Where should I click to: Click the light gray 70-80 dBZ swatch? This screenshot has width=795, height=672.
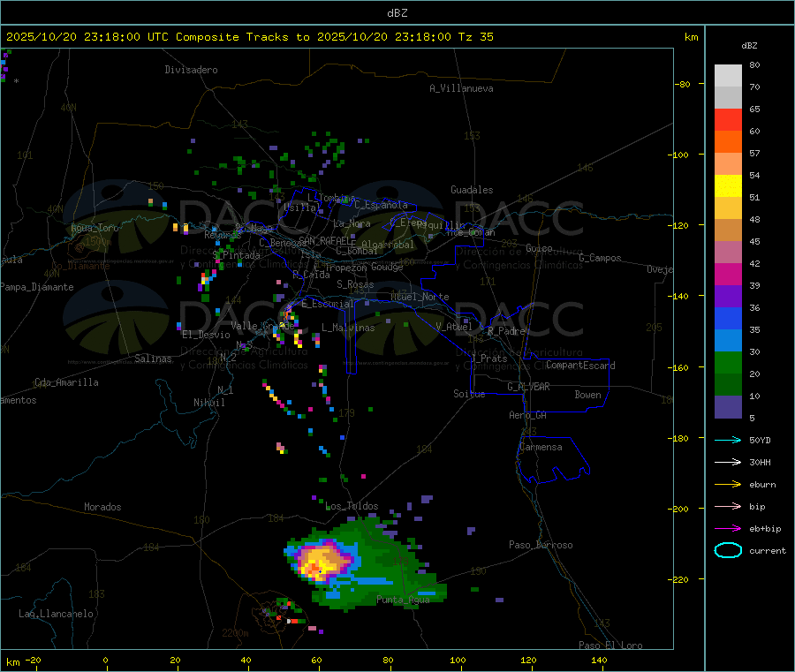(728, 76)
